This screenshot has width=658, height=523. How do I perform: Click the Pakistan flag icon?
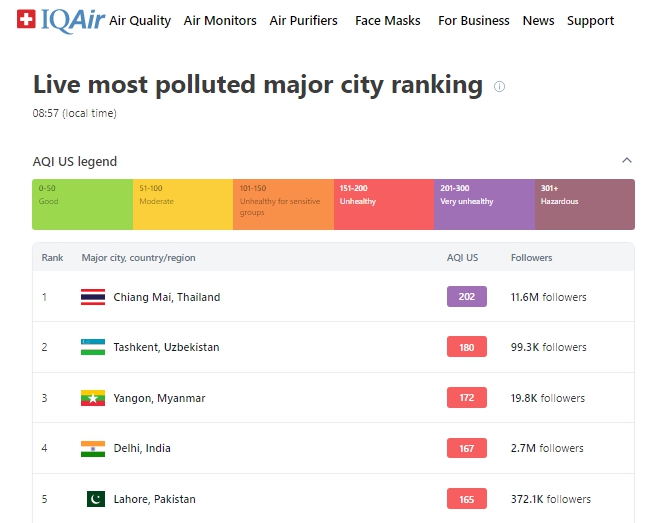(x=93, y=499)
